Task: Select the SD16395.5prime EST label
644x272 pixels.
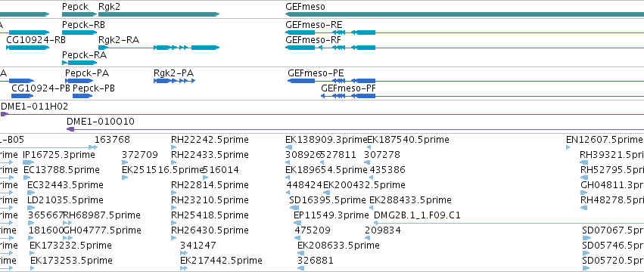Action: pyautogui.click(x=328, y=200)
